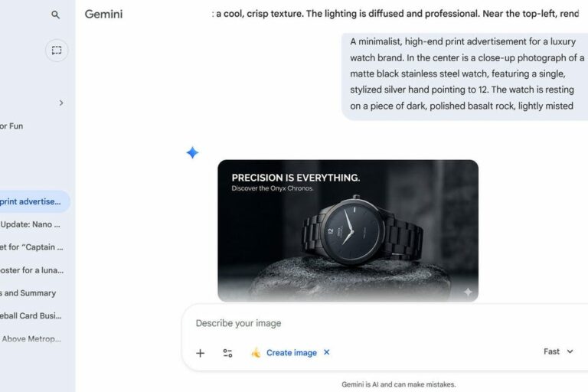Click the "Describe your image" input field
This screenshot has height=392, width=588.
[367, 323]
